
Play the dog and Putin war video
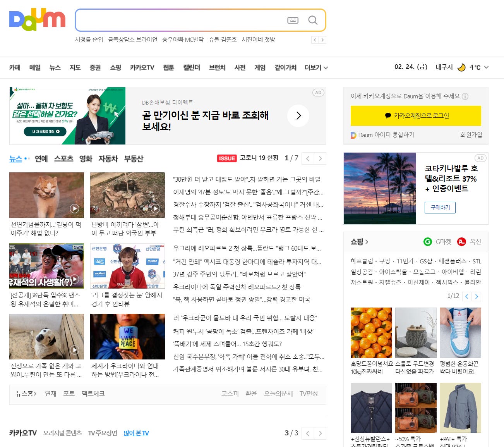point(74,350)
